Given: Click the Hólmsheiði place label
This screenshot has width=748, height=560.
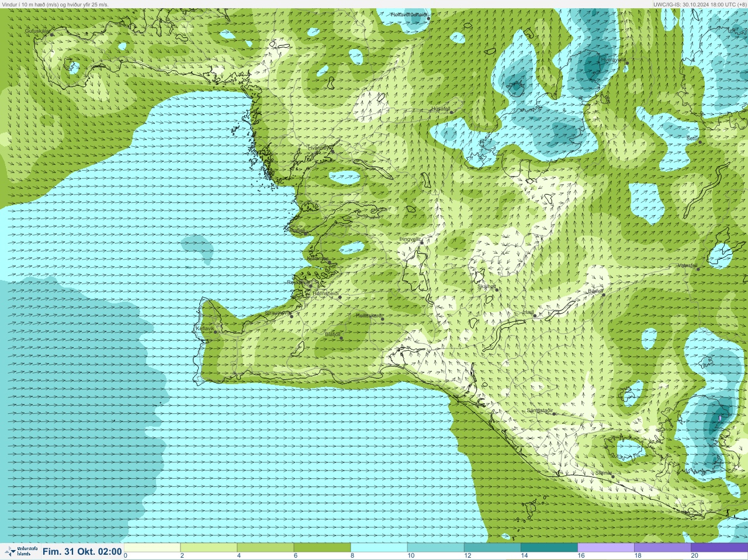Looking at the screenshot, I should pos(325,293).
